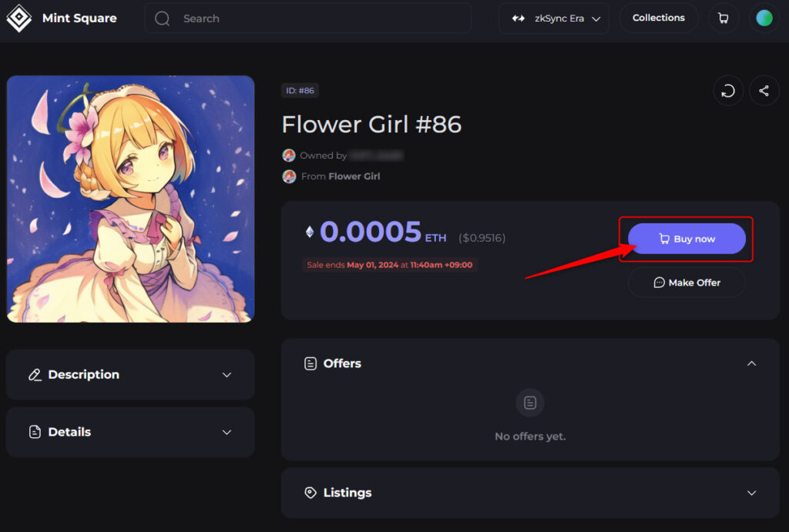Click the empty offers placeholder icon
This screenshot has height=532, width=789.
click(530, 403)
